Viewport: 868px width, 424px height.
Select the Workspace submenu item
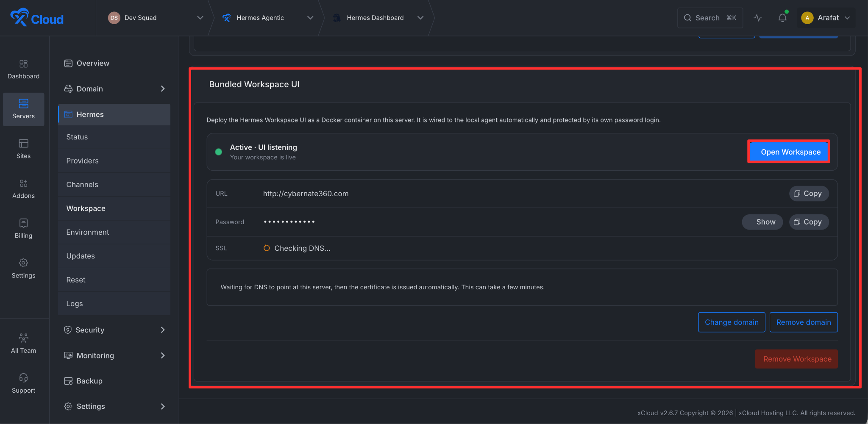pyautogui.click(x=114, y=208)
